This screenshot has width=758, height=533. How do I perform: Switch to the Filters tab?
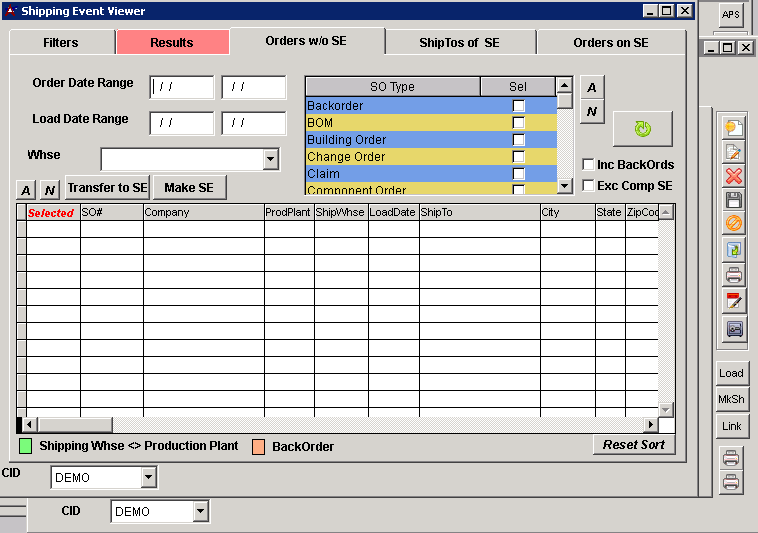(x=61, y=43)
